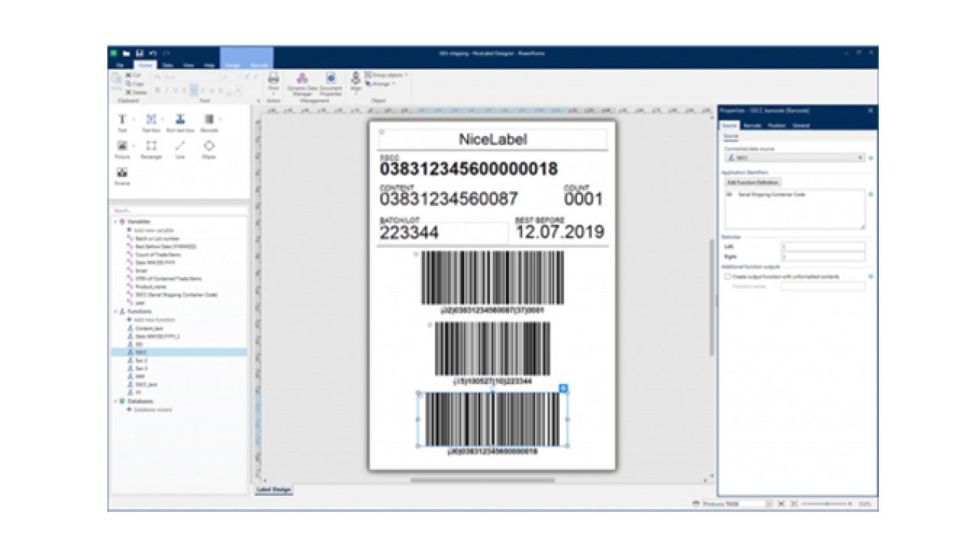
Task: Open the printer selection dropdown in status bar
Action: click(768, 504)
